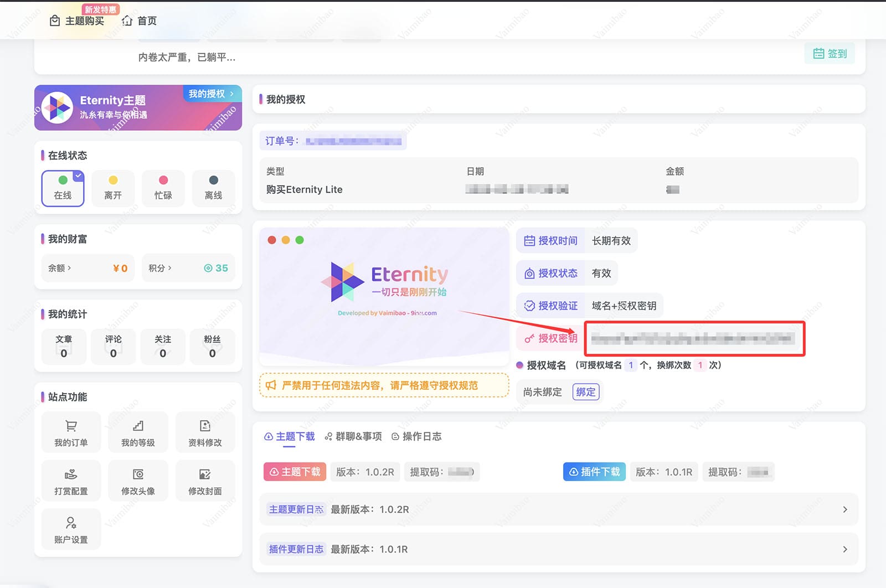This screenshot has height=588, width=886.
Task: Switch to the 群聊&事项 tab
Action: pos(353,436)
